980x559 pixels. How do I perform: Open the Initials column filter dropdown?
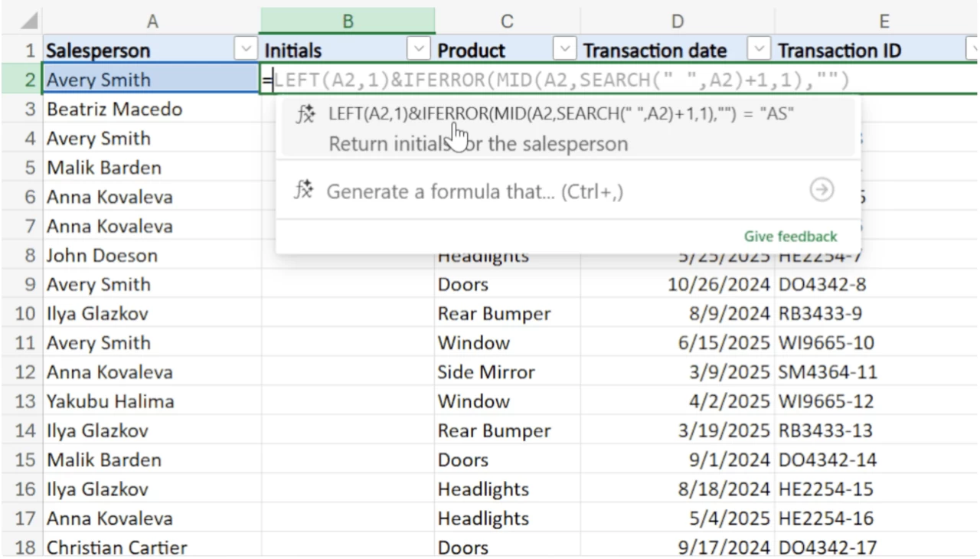[418, 50]
